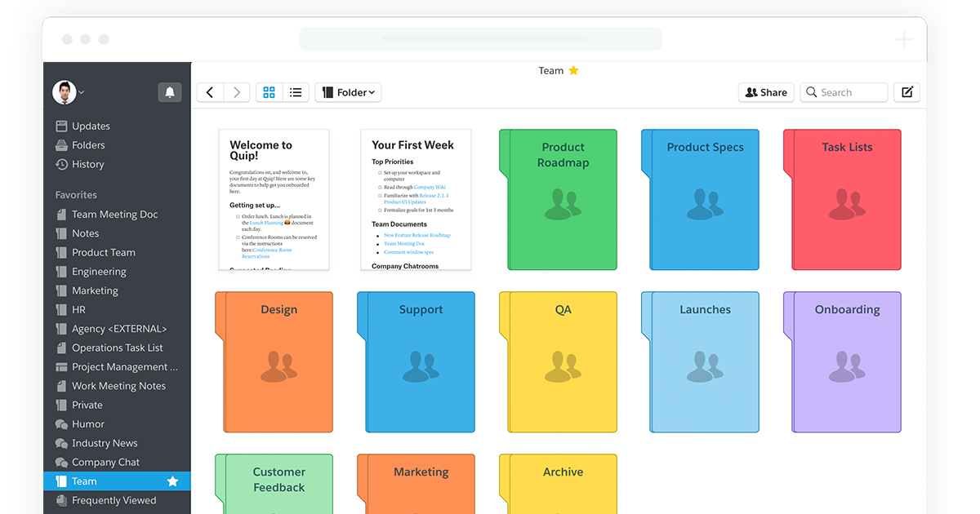Viewport: 980px width, 514px height.
Task: Select Work Meeting Notes item
Action: 117,386
